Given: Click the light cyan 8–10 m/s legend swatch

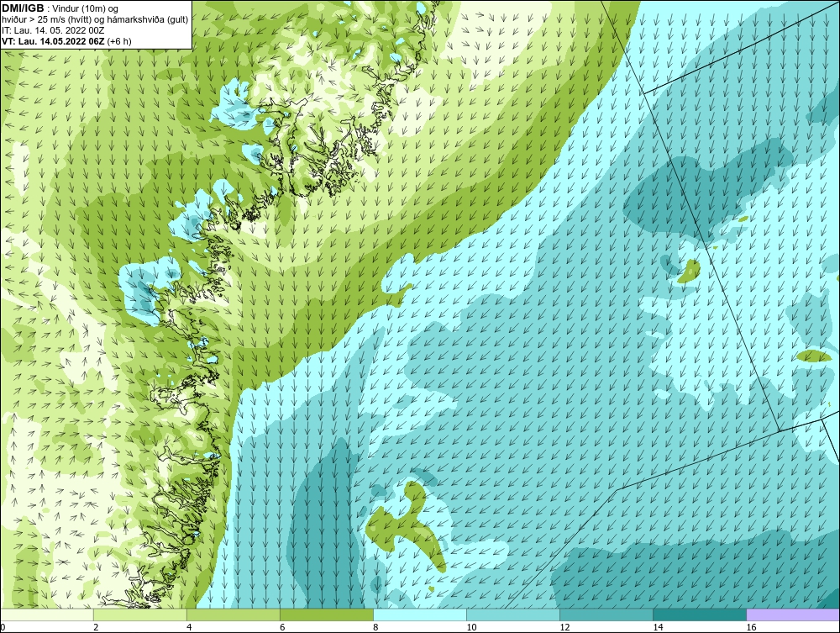Looking at the screenshot, I should point(420,615).
